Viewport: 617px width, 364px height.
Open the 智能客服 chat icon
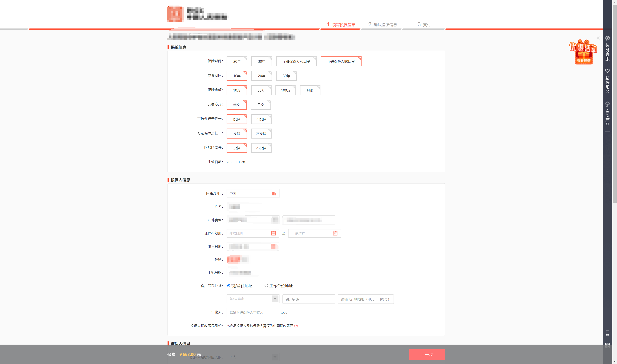click(x=607, y=38)
